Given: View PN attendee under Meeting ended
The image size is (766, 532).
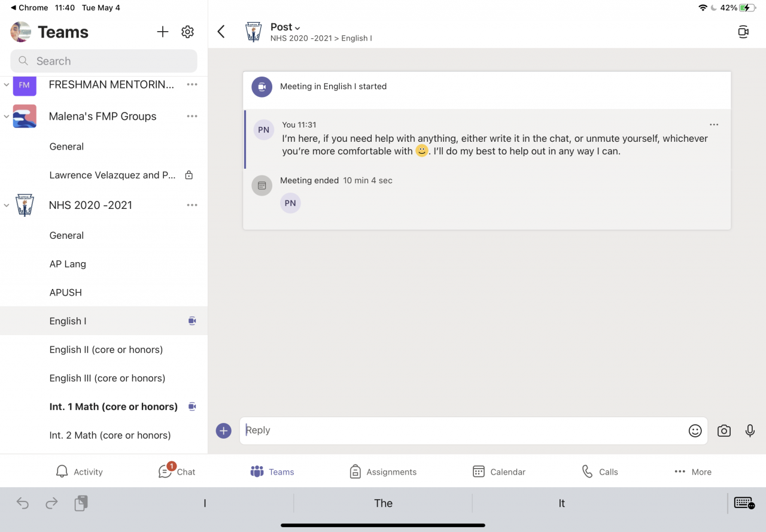Looking at the screenshot, I should click(290, 203).
